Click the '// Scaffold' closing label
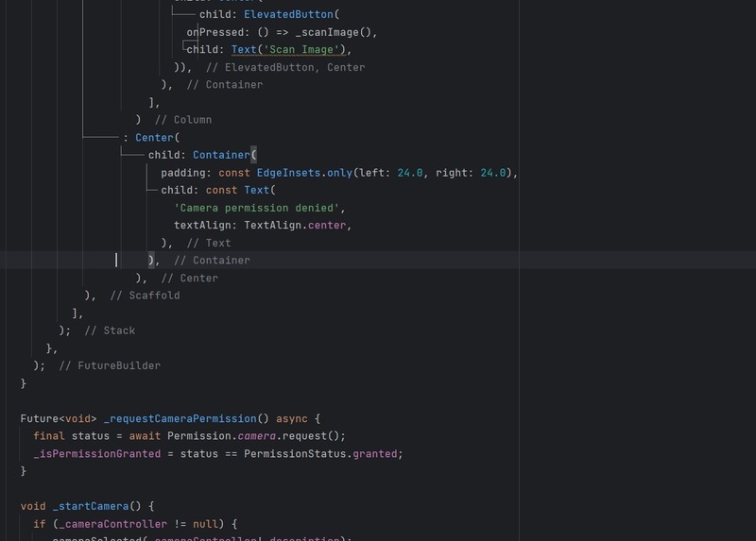The image size is (756, 541). [x=145, y=296]
